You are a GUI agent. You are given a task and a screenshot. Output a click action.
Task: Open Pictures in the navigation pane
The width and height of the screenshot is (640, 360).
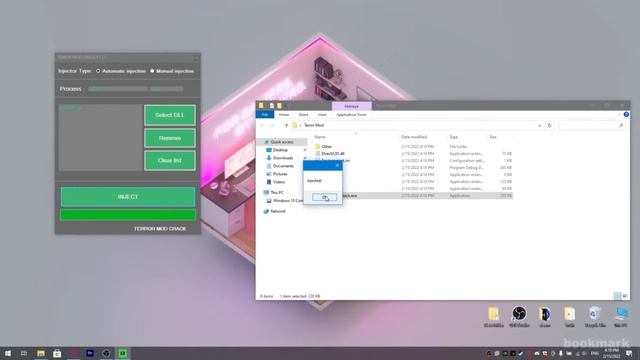pos(280,174)
